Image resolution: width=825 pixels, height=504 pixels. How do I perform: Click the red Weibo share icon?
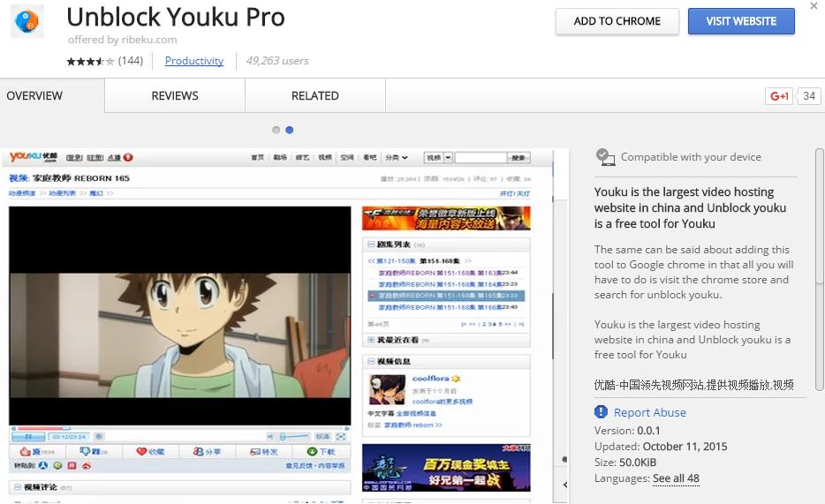pyautogui.click(x=87, y=466)
